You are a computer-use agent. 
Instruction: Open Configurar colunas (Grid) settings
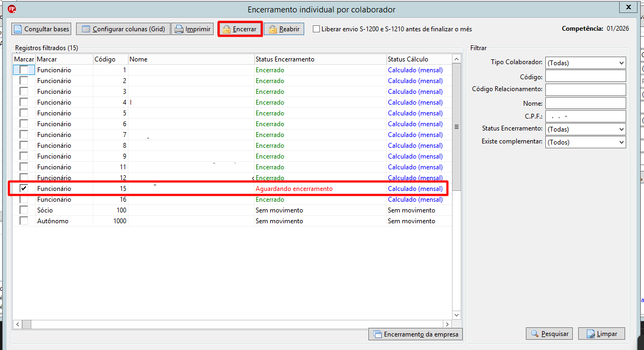(123, 29)
